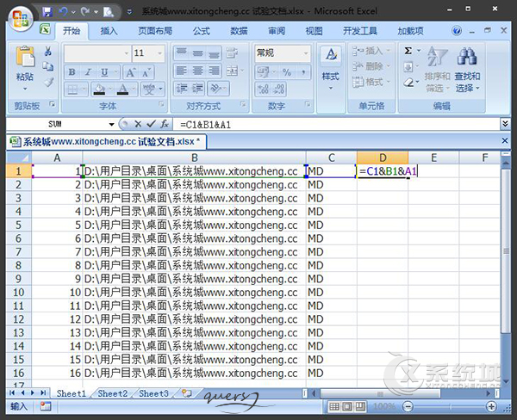
Task: Click the Insert Function fx button
Action: pyautogui.click(x=165, y=124)
